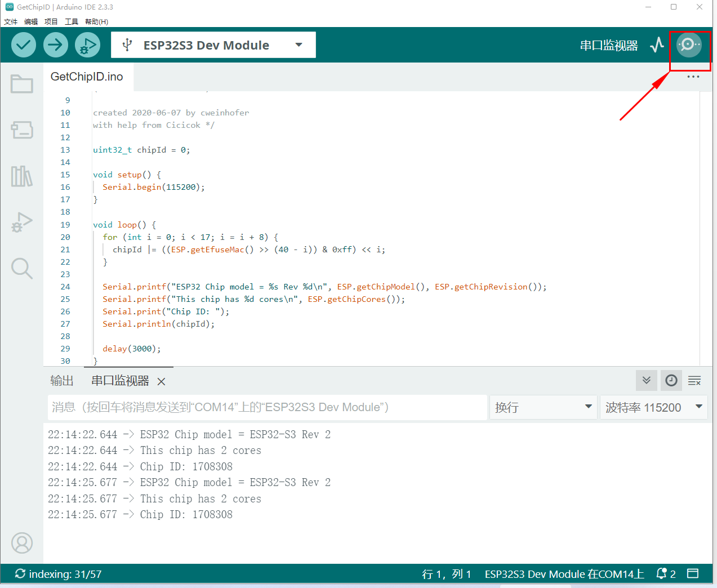Toggle bottom panel icon in status bar
Screen dimensions: 717x588
tap(693, 574)
